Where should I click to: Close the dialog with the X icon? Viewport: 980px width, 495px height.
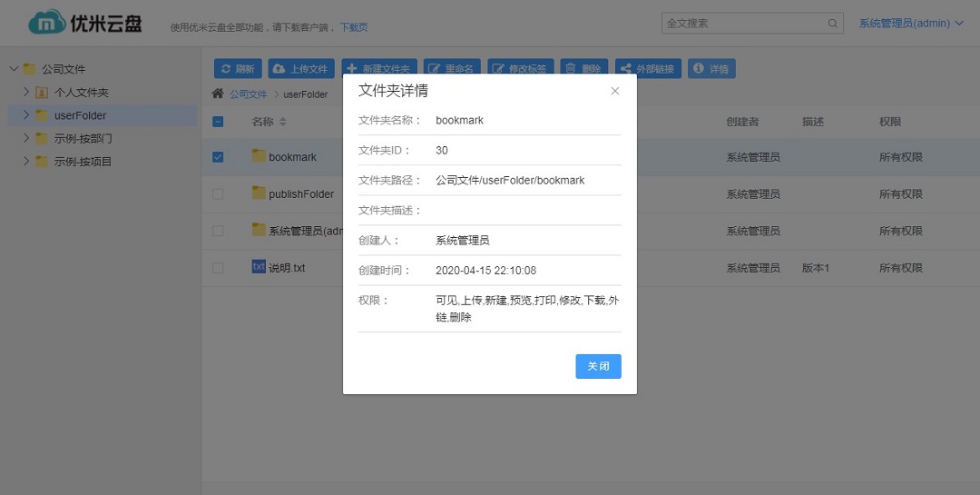[x=615, y=91]
